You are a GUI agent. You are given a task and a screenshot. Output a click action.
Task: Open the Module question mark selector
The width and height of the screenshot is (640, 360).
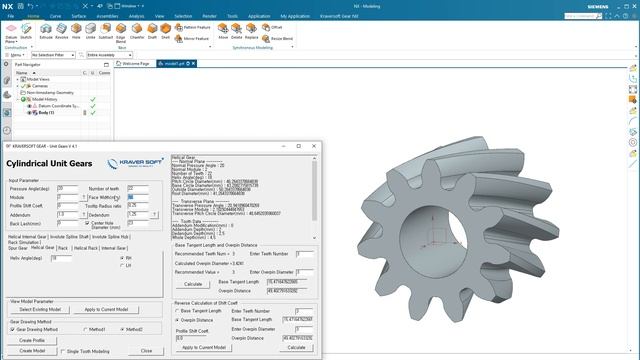click(x=83, y=198)
